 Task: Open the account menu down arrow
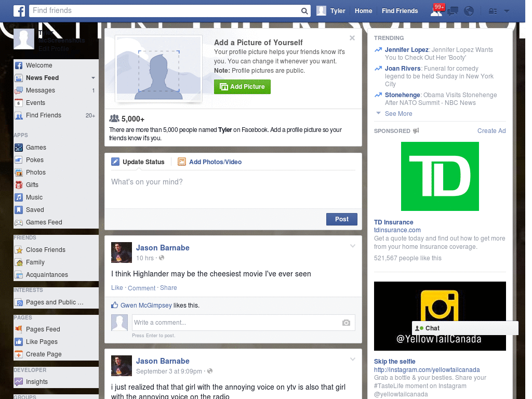[x=507, y=11]
